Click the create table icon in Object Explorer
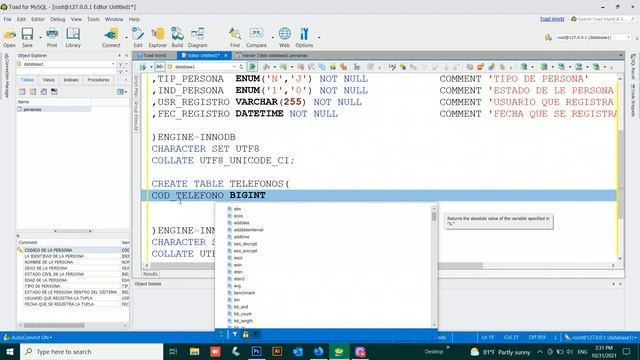Viewport: 640px width, 360px height. click(x=22, y=92)
